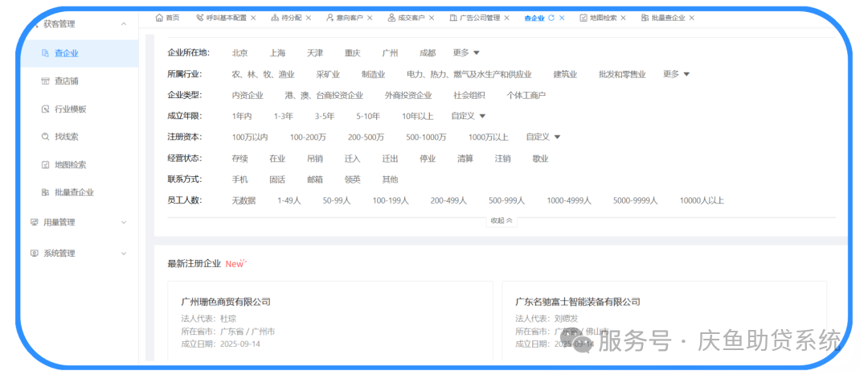
Task: Select 农、林、牧、渔业 industry filter
Action: coord(263,74)
